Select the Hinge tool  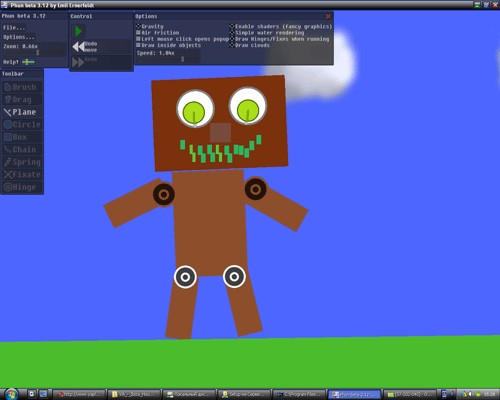(22, 187)
